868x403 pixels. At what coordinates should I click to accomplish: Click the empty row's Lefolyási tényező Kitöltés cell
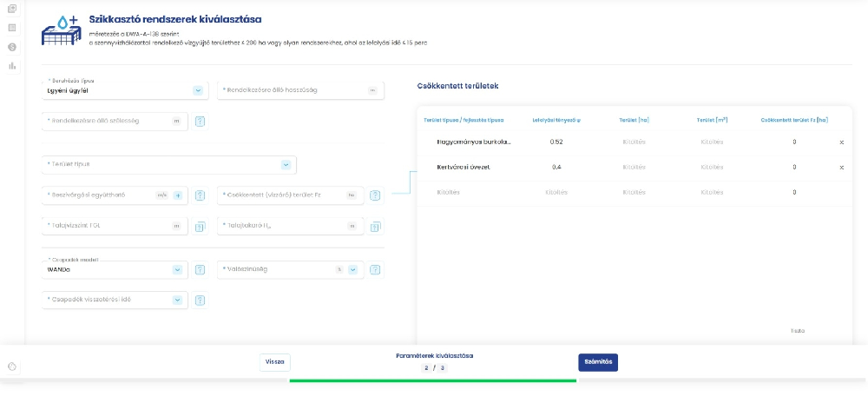click(x=556, y=193)
